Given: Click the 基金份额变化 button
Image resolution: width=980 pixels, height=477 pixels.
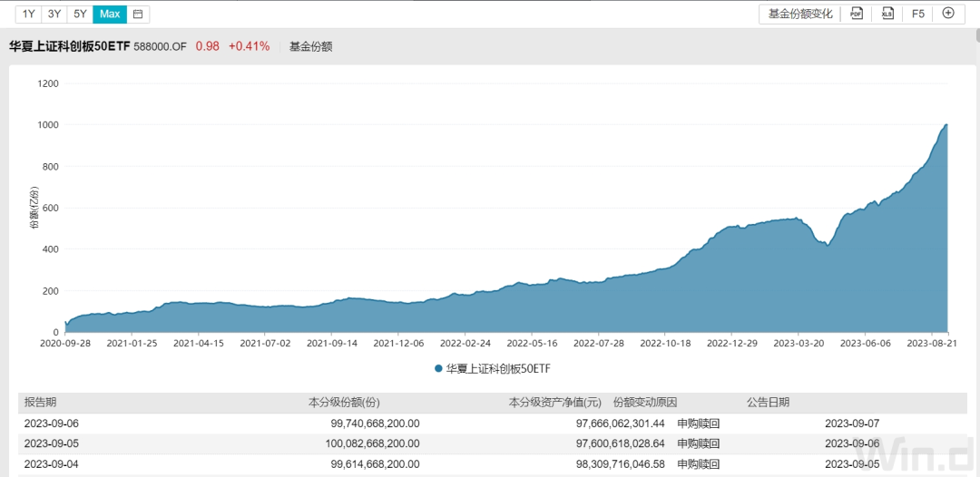Looking at the screenshot, I should click(800, 14).
